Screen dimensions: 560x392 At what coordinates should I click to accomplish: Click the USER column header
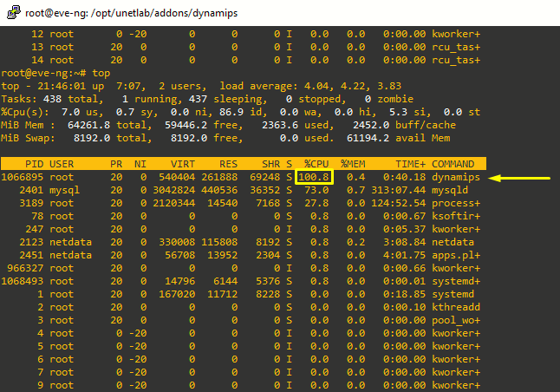click(x=62, y=164)
